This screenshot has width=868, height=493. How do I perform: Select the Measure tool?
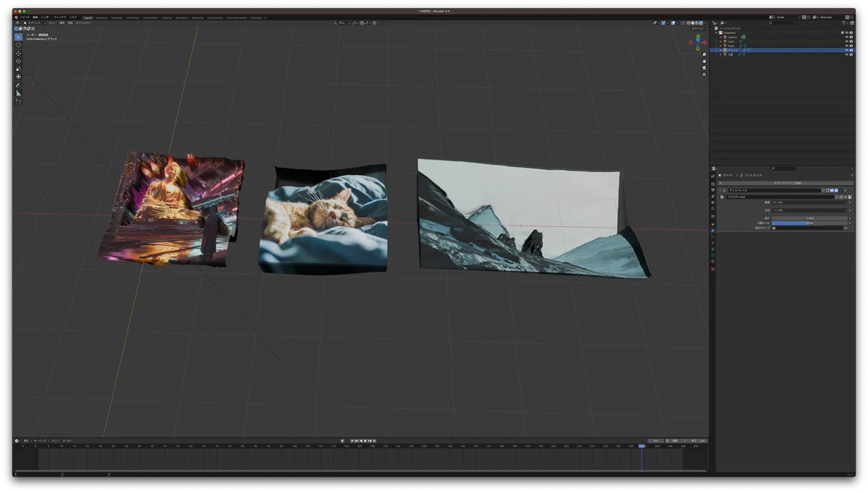tap(18, 93)
